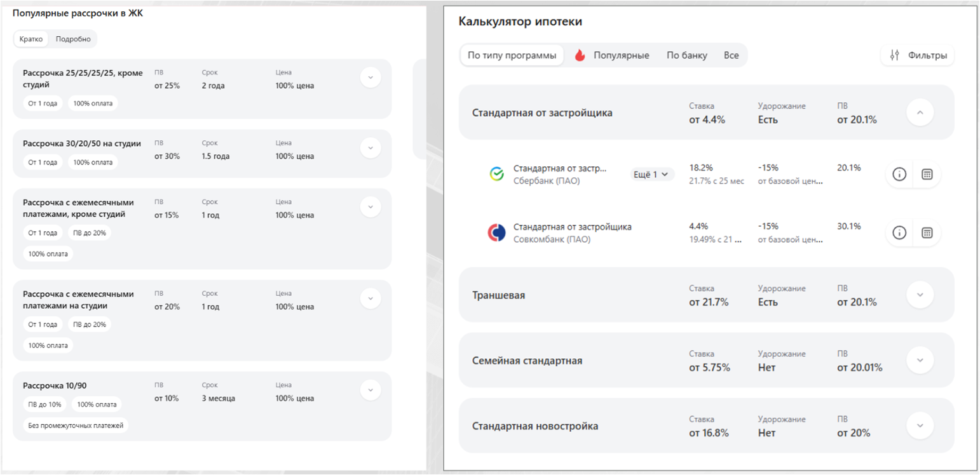The image size is (980, 475).
Task: Switch the view to Кратко
Action: point(31,39)
